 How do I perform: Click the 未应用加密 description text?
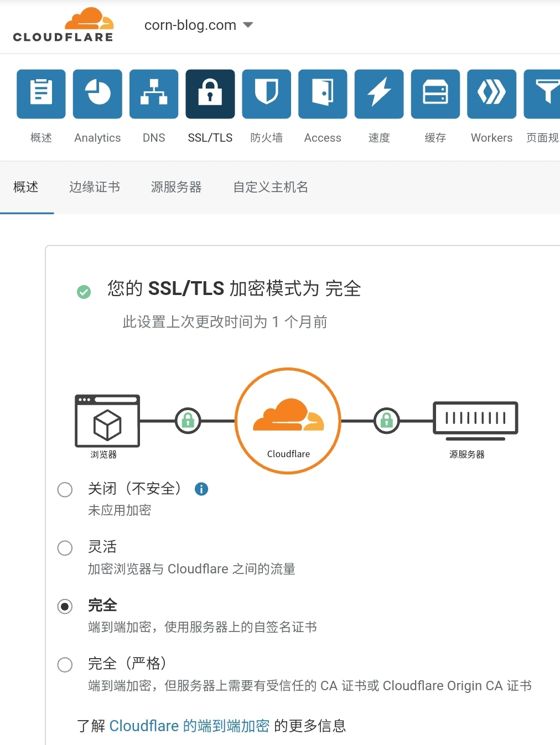120,510
